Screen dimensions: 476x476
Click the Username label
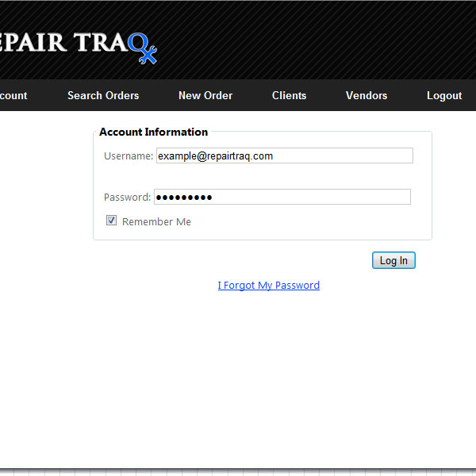point(128,156)
